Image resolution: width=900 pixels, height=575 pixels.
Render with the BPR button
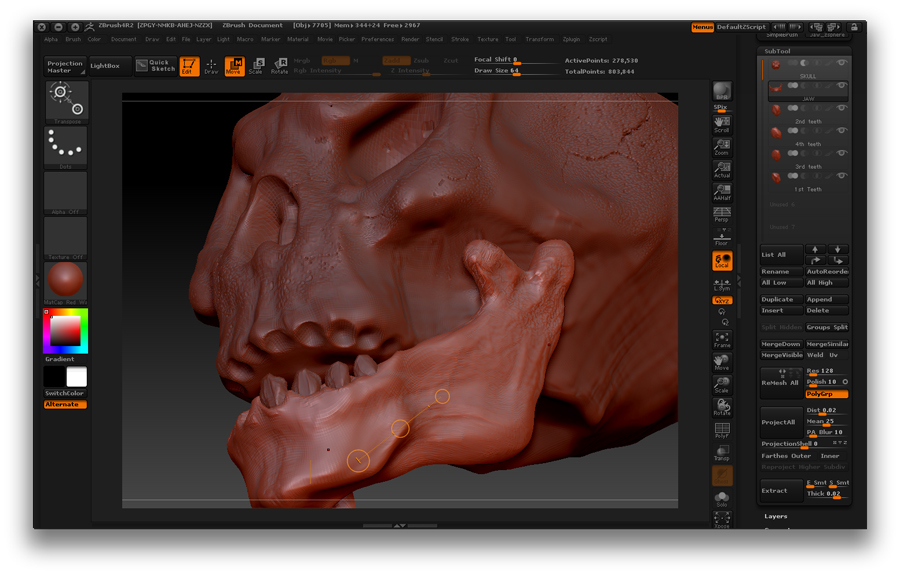[722, 91]
